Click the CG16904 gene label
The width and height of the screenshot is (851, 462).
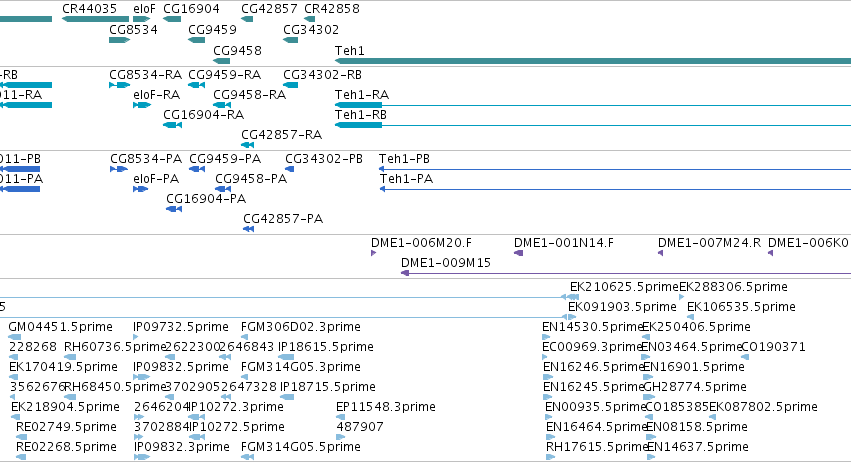pos(192,9)
